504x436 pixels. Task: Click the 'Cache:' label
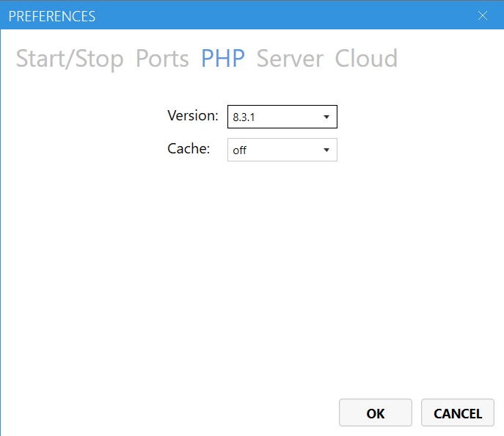click(189, 149)
